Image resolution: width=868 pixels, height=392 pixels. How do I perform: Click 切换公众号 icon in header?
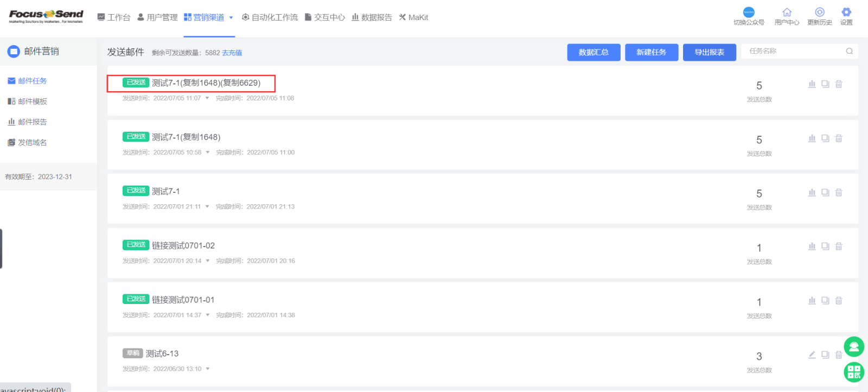749,12
